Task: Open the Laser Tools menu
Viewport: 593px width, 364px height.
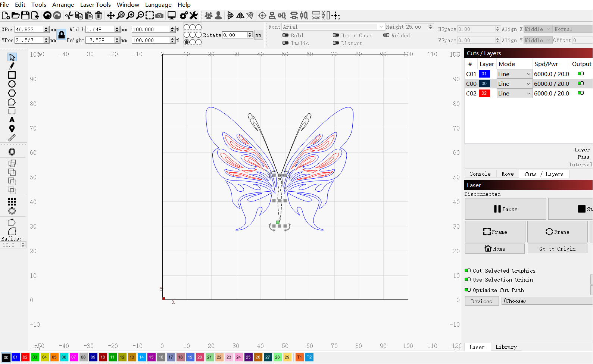Action: coord(96,4)
